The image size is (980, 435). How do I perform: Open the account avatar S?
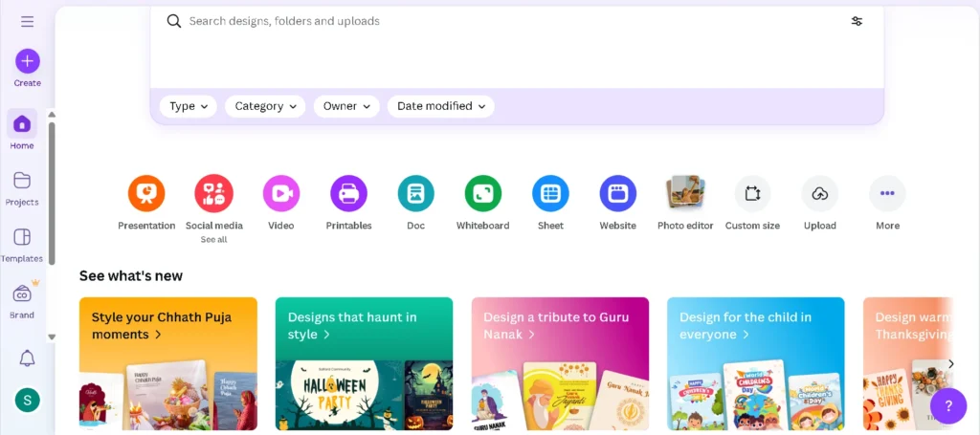27,400
